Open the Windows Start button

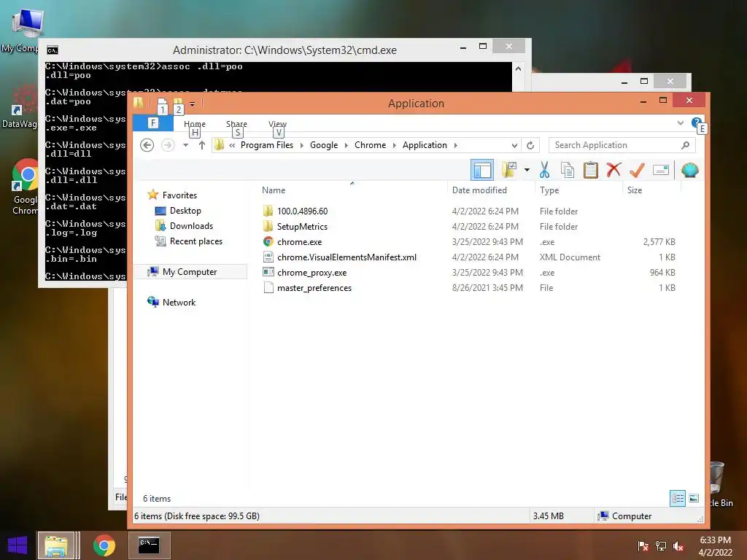click(x=18, y=545)
